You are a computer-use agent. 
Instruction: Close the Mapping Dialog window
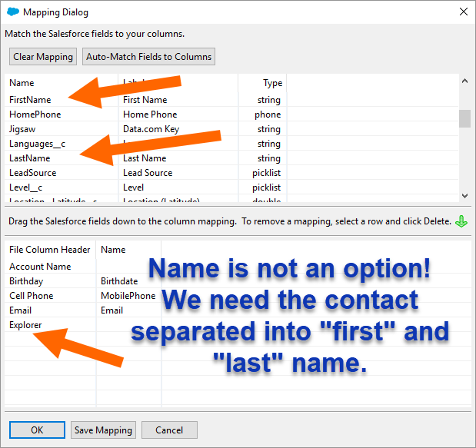[x=463, y=12]
